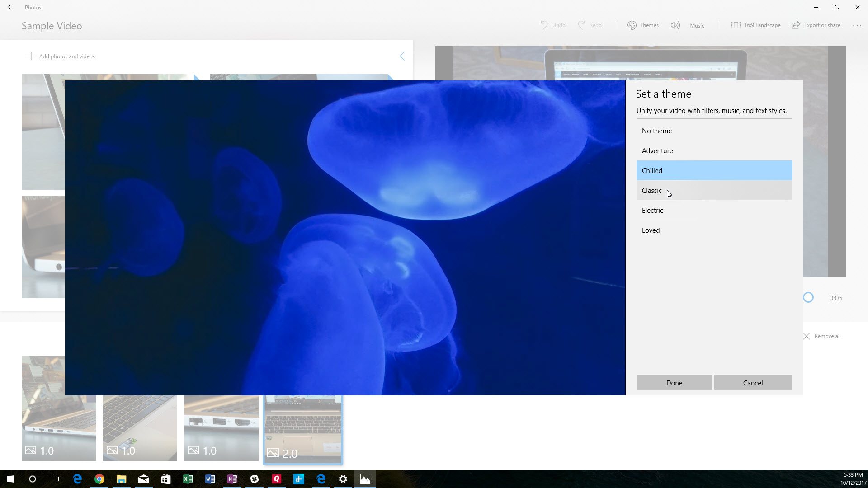Click the Photos app taskbar icon

pyautogui.click(x=365, y=479)
